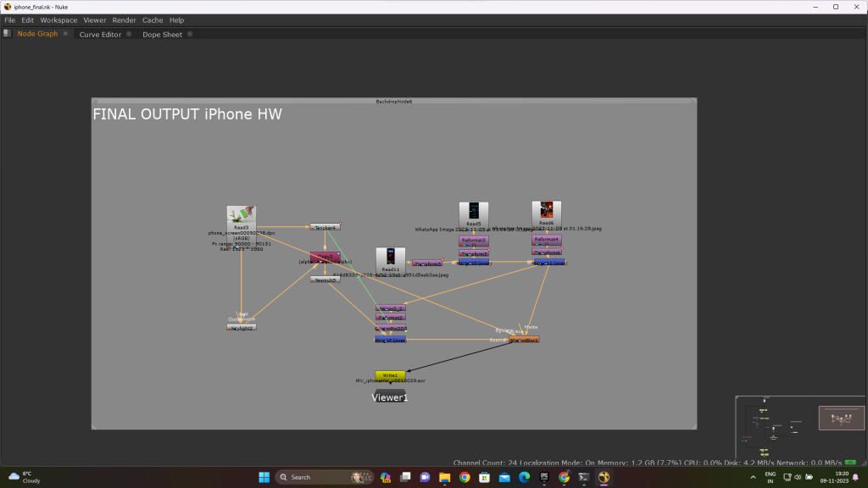Open the Mail app from the taskbar
This screenshot has width=868, height=488.
[504, 477]
